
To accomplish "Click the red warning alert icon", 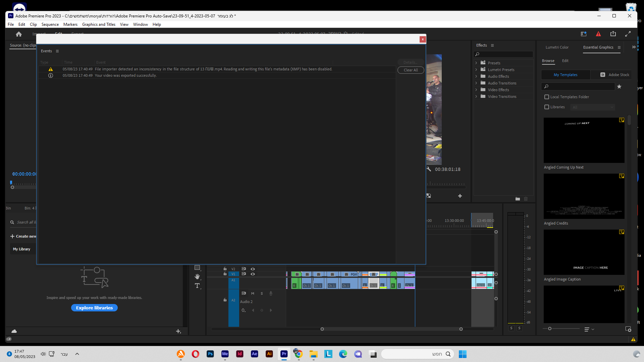I will pos(598,34).
